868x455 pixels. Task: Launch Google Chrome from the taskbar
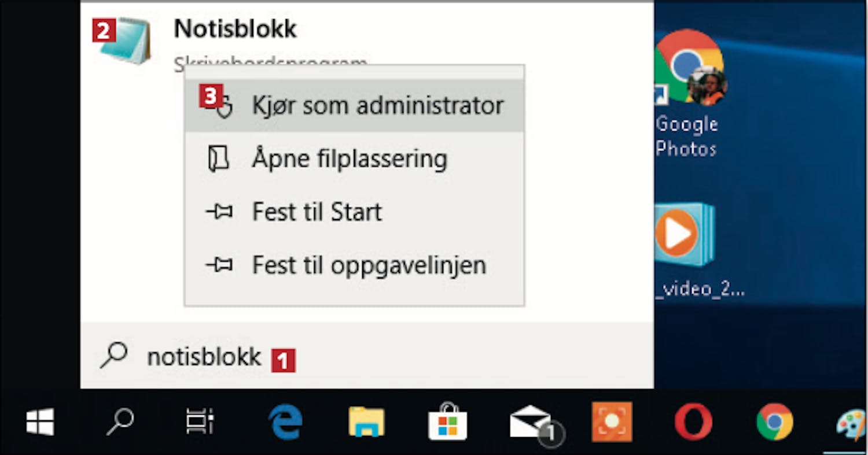775,422
